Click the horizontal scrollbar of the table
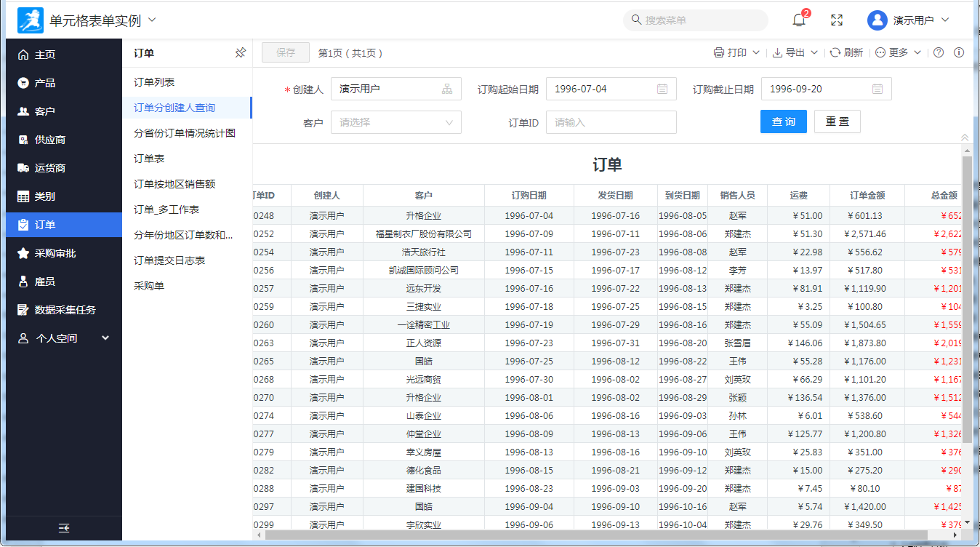Screen dimensions: 980x547 [596, 535]
